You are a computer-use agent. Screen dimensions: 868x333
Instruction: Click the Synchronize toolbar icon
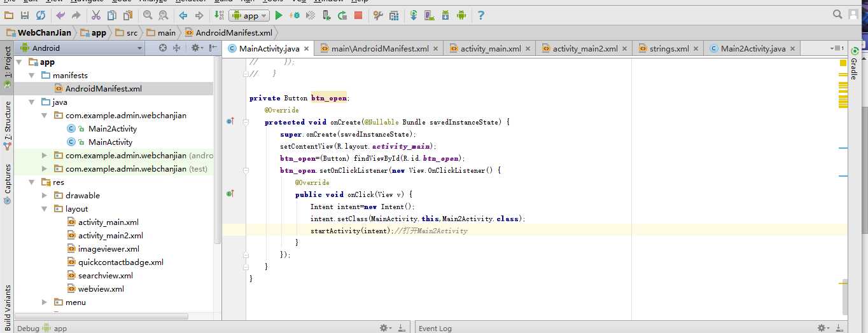pos(40,15)
